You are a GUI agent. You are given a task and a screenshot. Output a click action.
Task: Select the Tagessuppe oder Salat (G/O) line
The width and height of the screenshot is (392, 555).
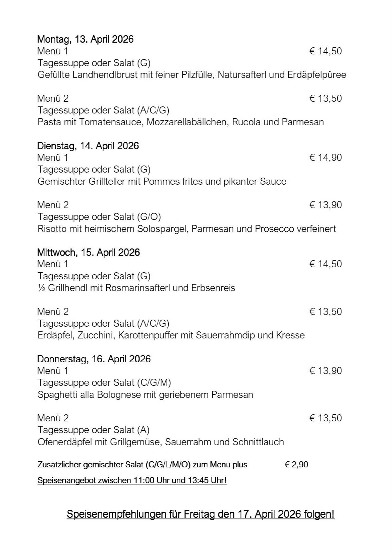(x=99, y=217)
